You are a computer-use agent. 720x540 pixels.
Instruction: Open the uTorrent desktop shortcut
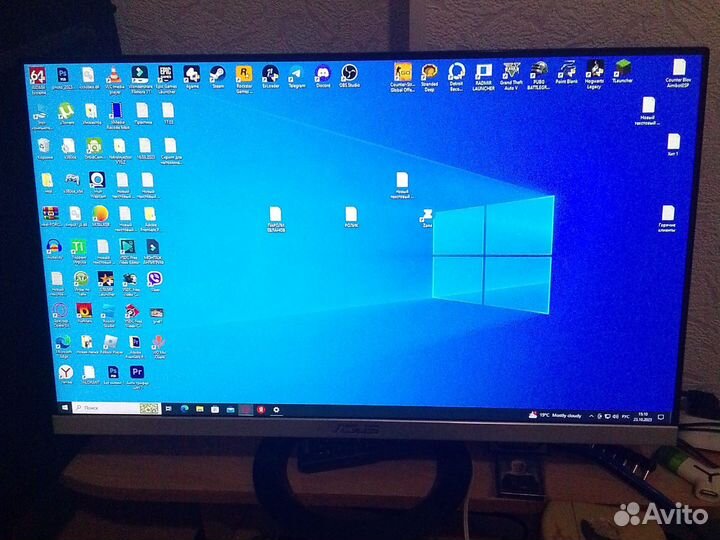pyautogui.click(x=67, y=113)
